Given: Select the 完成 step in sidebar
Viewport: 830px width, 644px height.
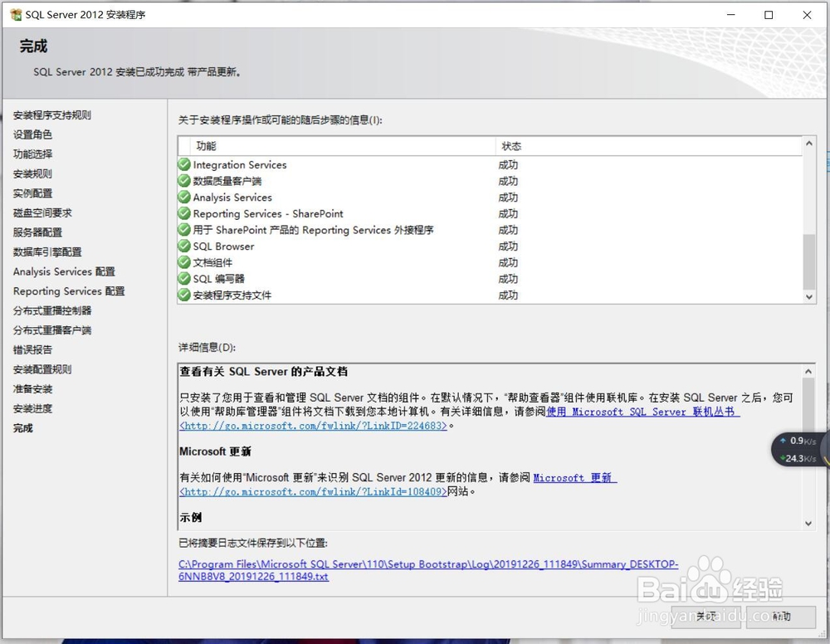Looking at the screenshot, I should (22, 428).
